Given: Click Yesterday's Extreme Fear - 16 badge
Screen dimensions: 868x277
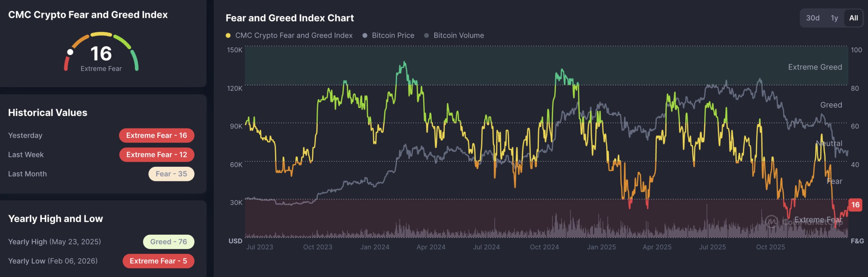Looking at the screenshot, I should coord(156,135).
